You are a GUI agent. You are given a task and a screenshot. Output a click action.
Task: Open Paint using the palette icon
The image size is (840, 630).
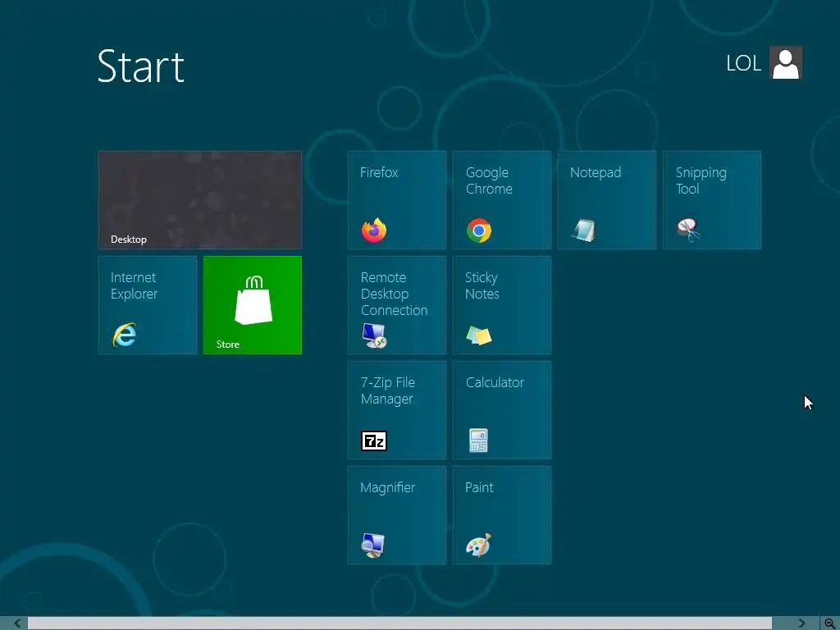478,546
